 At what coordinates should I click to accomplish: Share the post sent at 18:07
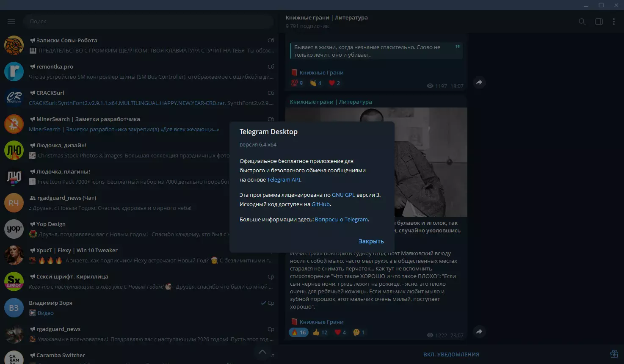coord(479,83)
